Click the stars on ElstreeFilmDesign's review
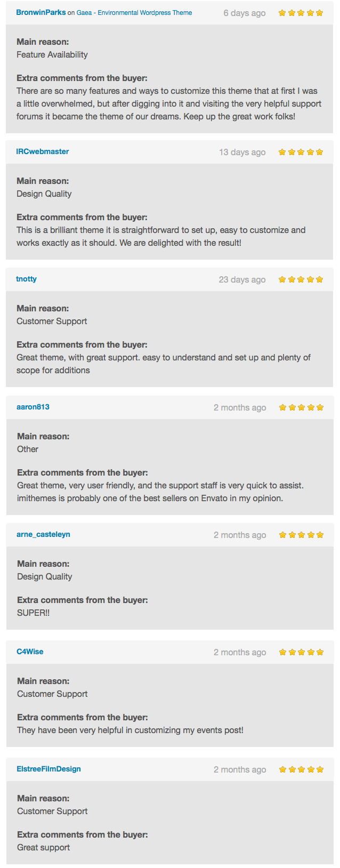This screenshot has width=340, height=868. coord(301,769)
